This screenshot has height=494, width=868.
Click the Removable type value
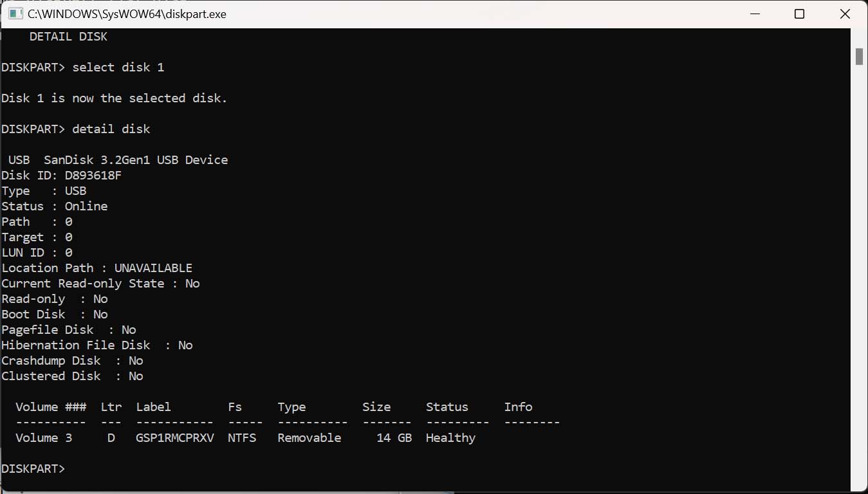click(x=309, y=438)
